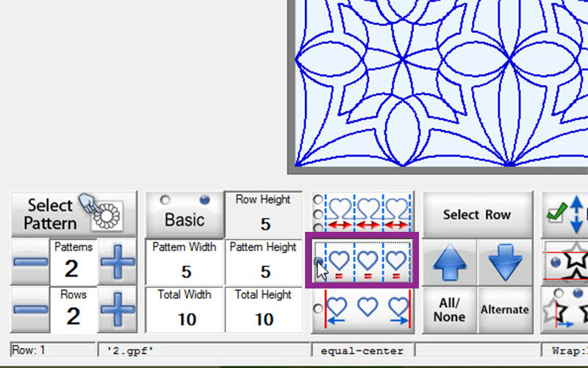Click the Wrap status field

pyautogui.click(x=564, y=350)
